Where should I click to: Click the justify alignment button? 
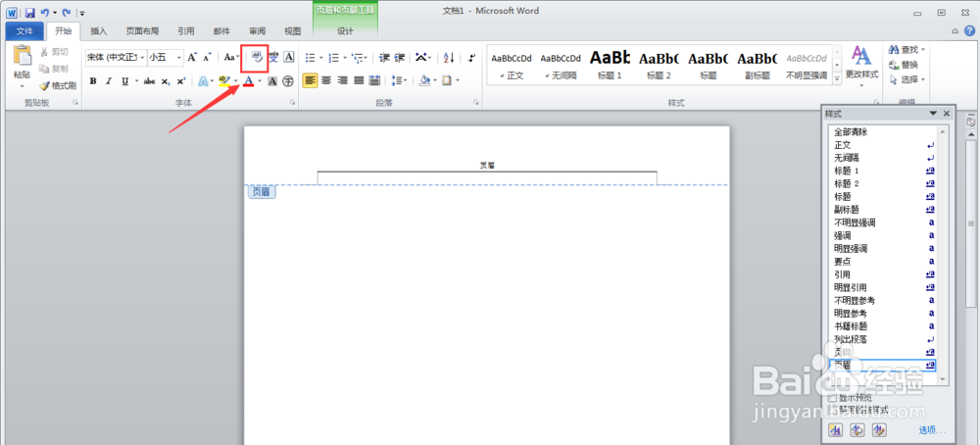tap(359, 80)
